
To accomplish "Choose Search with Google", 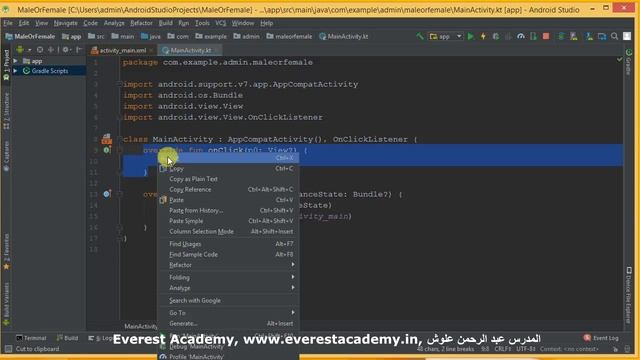I will pyautogui.click(x=228, y=300).
